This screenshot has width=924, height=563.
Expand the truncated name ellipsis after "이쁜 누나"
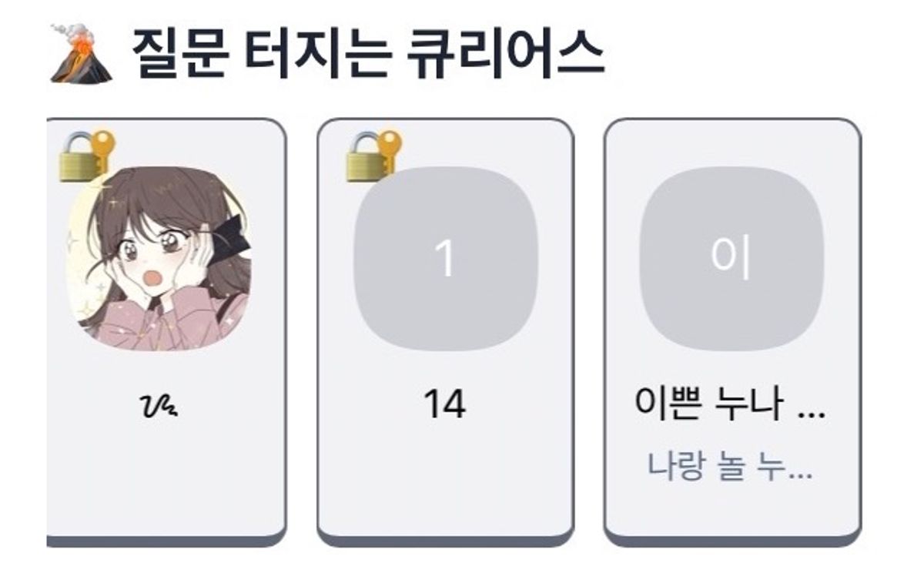tap(811, 408)
